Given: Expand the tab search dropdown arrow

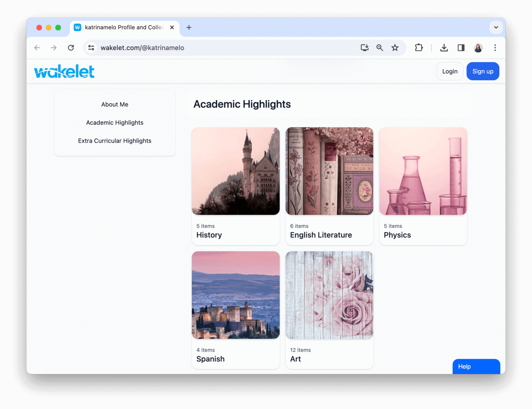Looking at the screenshot, I should point(496,27).
